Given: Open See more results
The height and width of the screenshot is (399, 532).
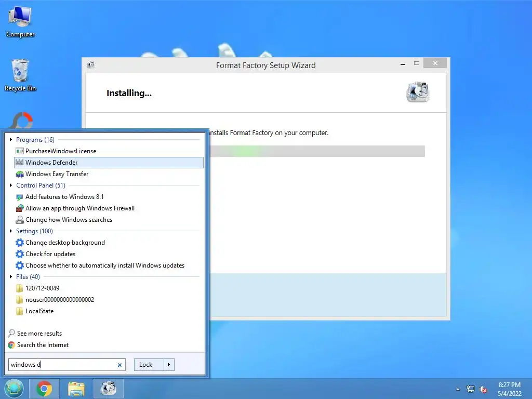Looking at the screenshot, I should click(x=39, y=334).
